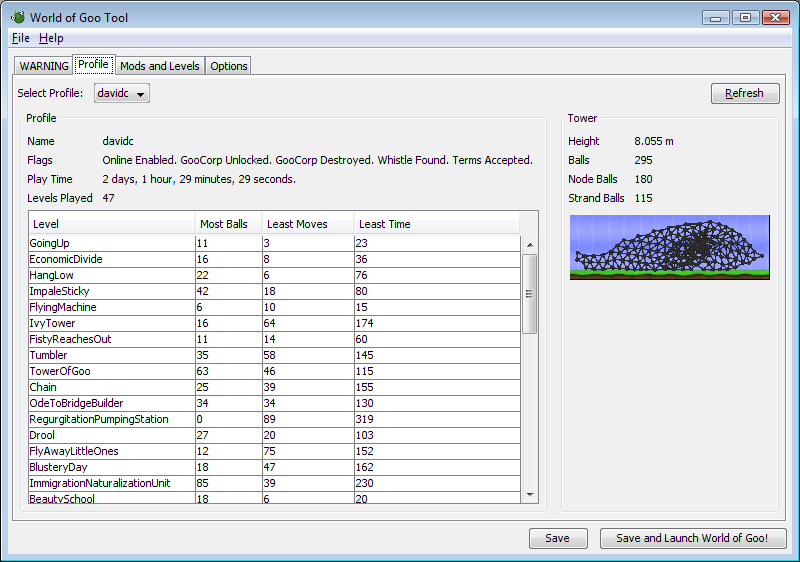Click the World of Goo app icon

18,17
